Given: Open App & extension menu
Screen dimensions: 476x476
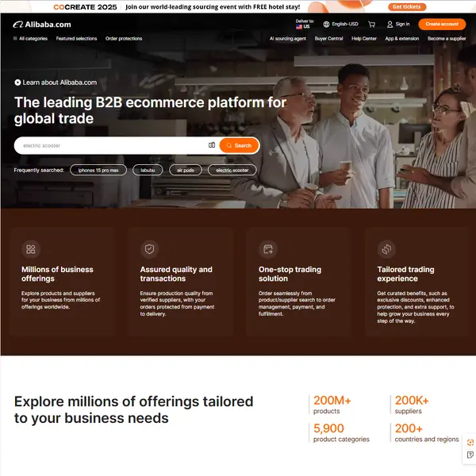Looking at the screenshot, I should (402, 39).
